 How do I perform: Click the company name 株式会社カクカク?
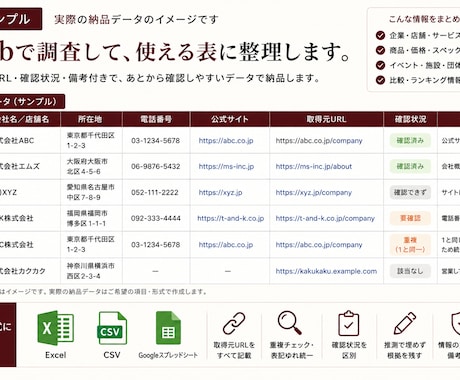(23, 271)
